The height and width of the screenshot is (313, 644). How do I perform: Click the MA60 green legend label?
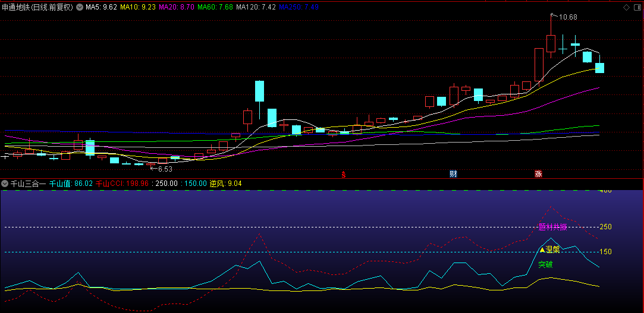coord(215,7)
